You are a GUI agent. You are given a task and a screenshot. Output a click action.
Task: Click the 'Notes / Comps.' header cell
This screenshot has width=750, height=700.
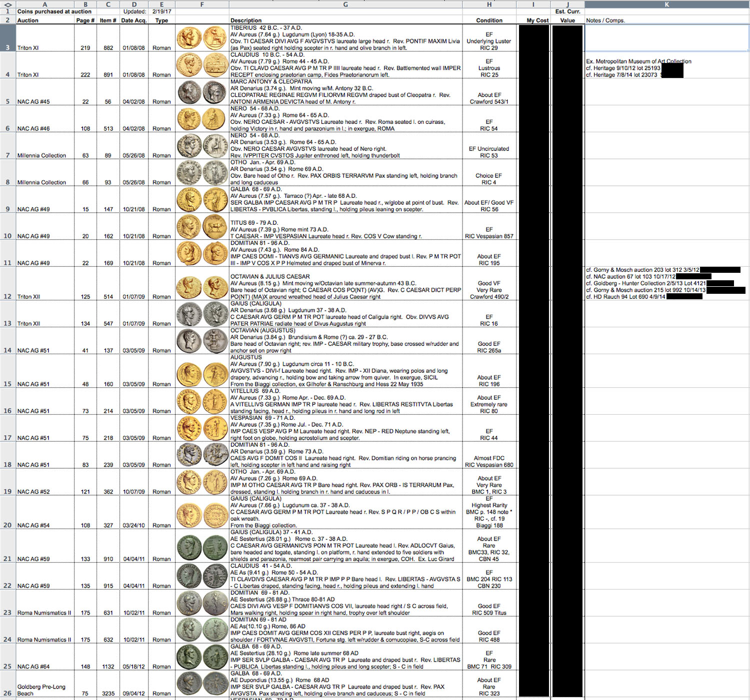(605, 20)
